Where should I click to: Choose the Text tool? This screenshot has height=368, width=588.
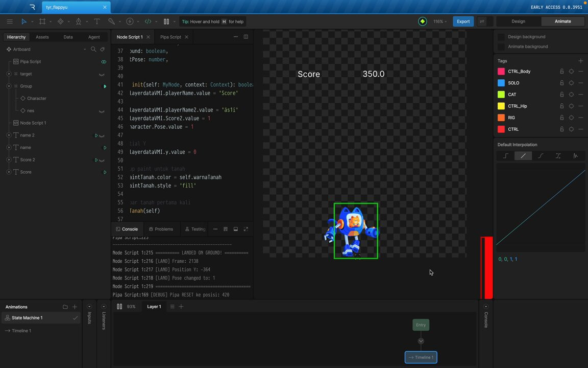point(96,21)
